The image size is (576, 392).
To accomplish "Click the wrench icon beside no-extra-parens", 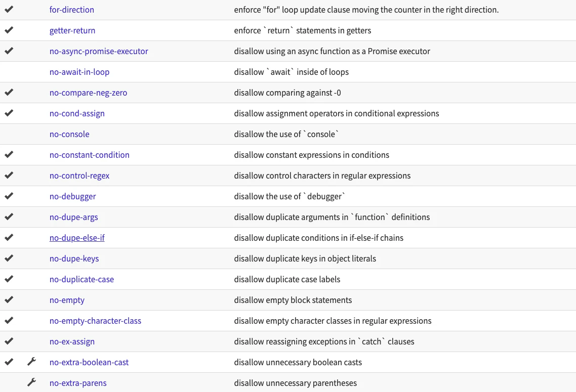I will click(31, 382).
